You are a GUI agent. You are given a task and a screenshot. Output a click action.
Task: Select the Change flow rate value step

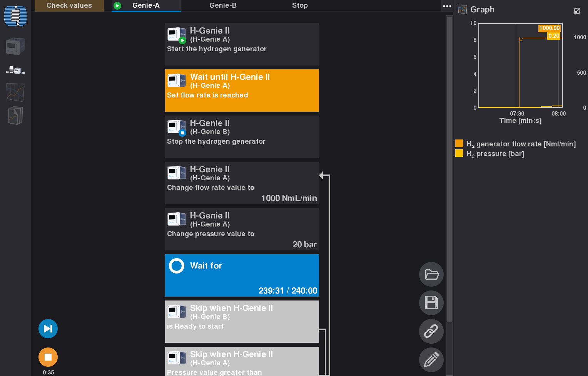pyautogui.click(x=242, y=183)
